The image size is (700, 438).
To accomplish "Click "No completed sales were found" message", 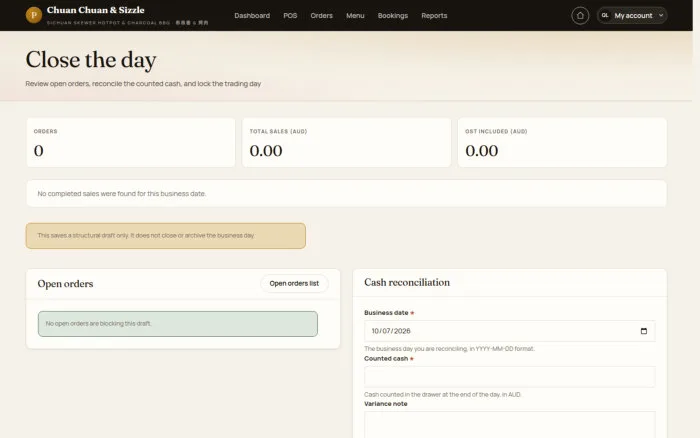I will coord(121,194).
